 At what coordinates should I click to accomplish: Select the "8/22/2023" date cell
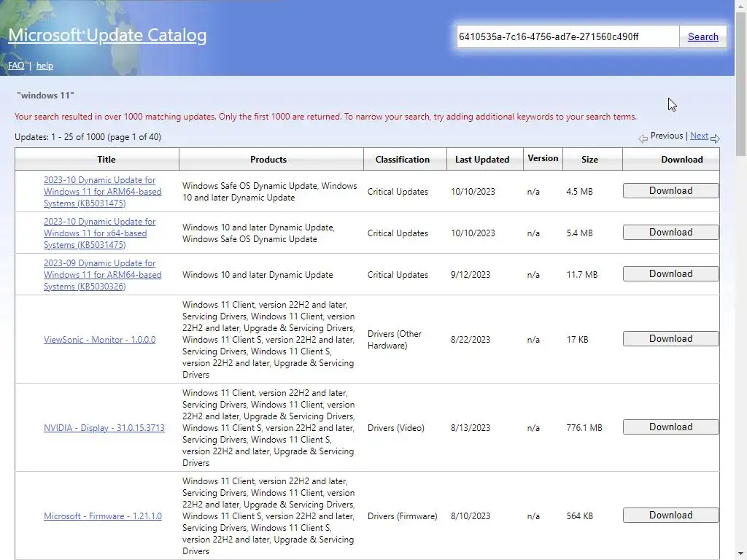tap(471, 340)
